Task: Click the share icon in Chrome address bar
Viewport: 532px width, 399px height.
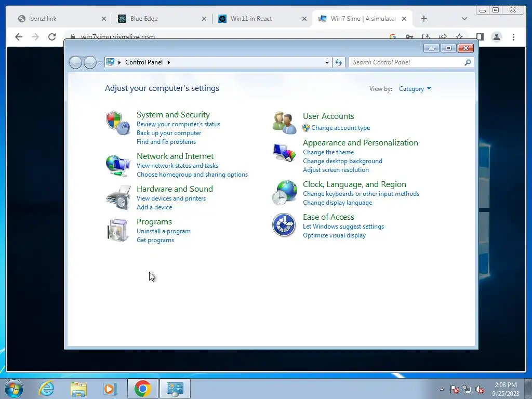Action: point(443,37)
